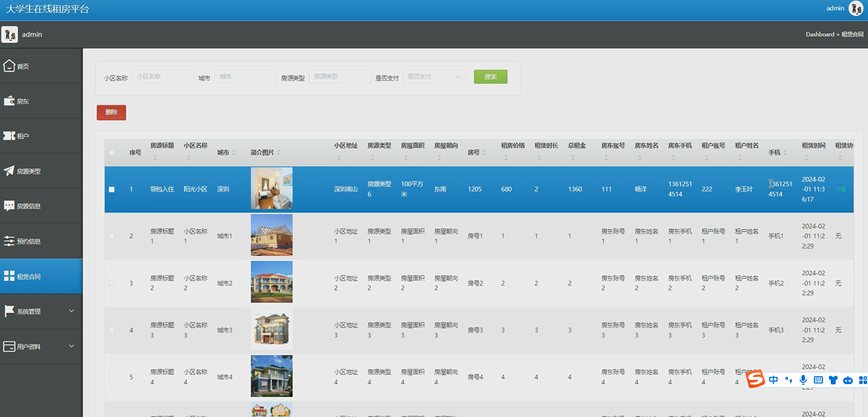868x417 pixels.
Task: Click grid icon beside 租赁合同
Action: point(9,276)
